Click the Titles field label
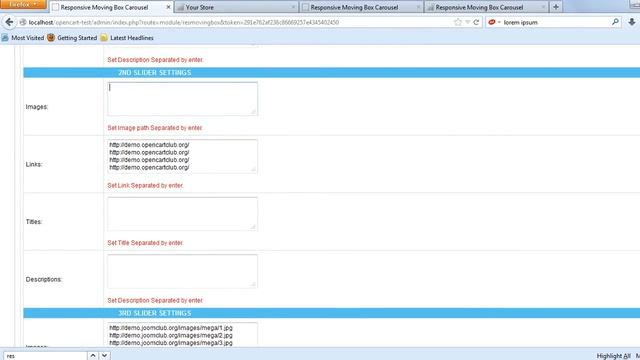The width and height of the screenshot is (640, 360). point(34,222)
